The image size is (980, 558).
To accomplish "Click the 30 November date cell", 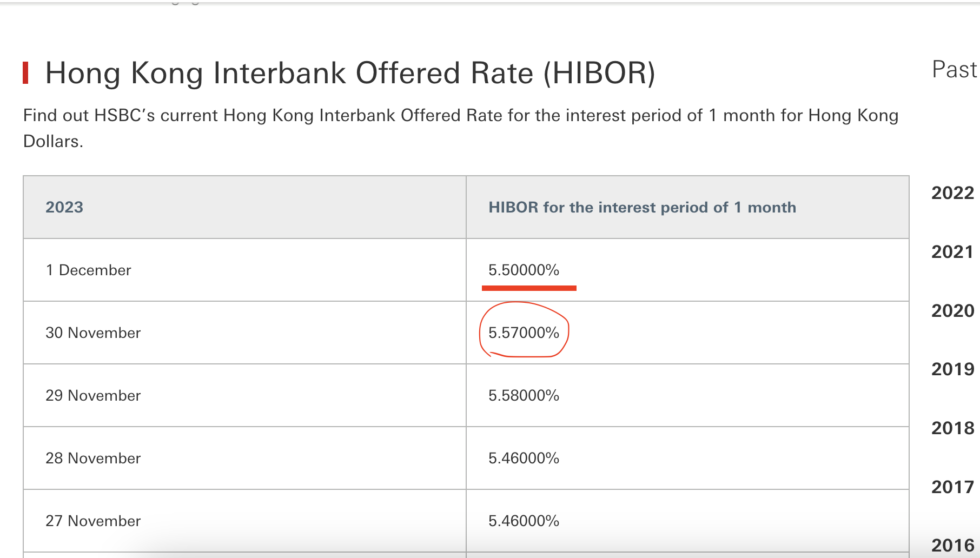I will tap(94, 333).
